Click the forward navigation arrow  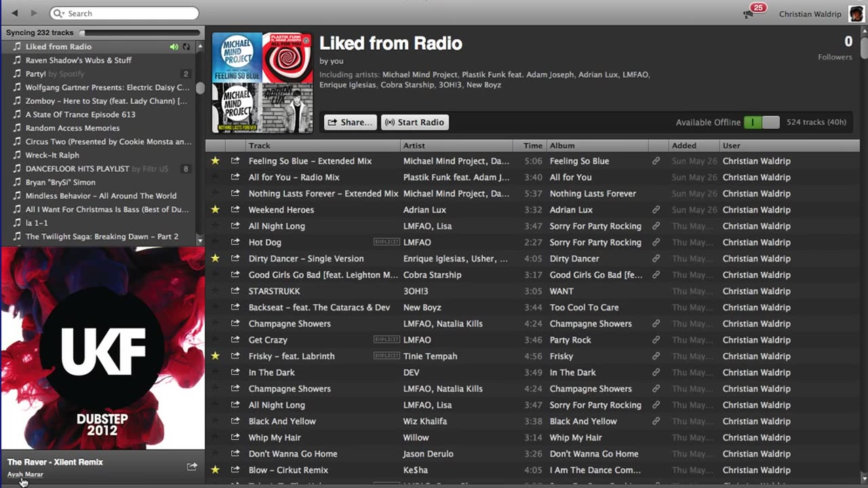pyautogui.click(x=34, y=13)
